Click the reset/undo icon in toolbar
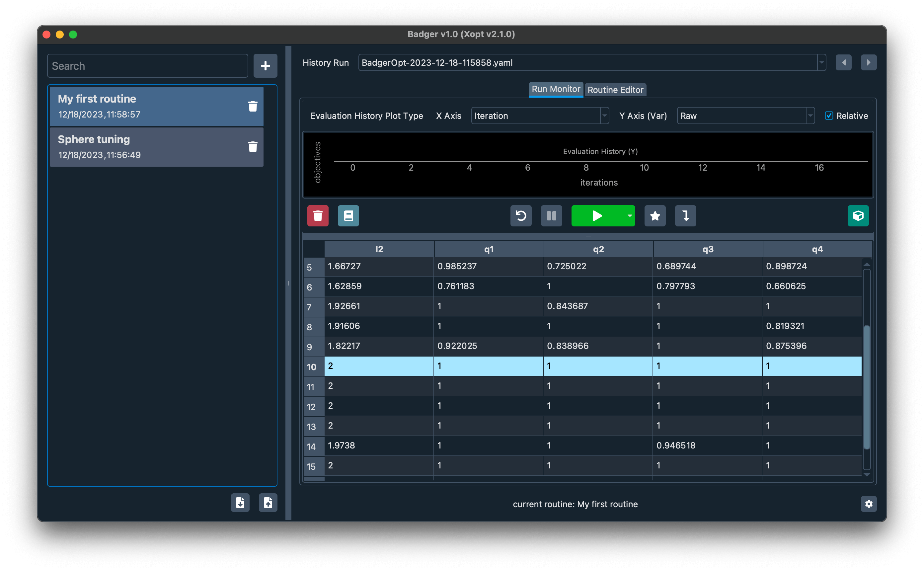 (x=521, y=216)
